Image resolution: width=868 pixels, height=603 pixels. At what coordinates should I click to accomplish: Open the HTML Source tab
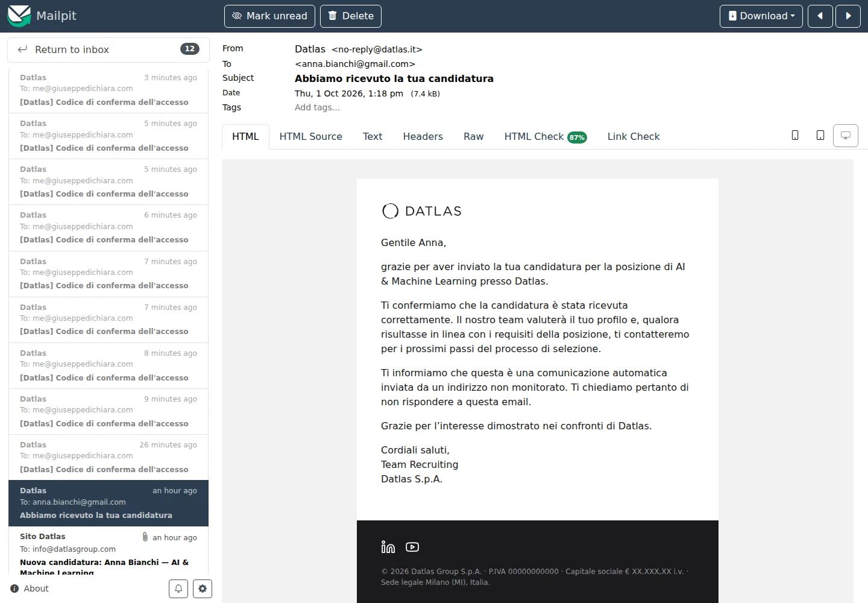[311, 136]
